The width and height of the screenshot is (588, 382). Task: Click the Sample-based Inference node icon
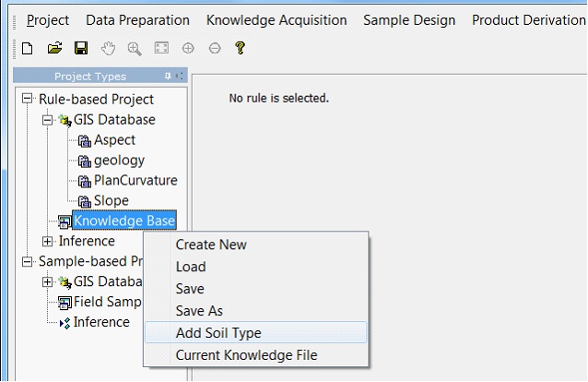65,323
